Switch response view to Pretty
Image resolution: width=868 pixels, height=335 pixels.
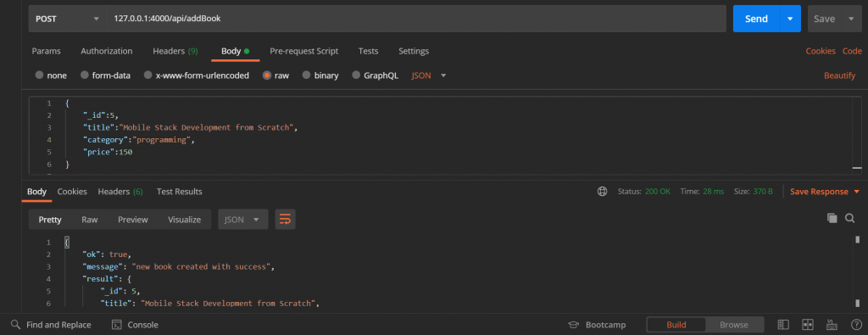click(x=50, y=220)
